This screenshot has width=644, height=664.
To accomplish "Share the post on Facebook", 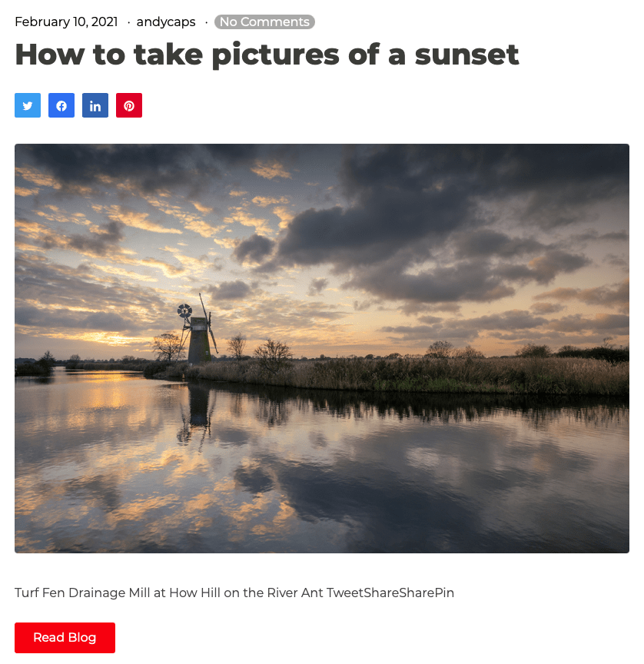I will pos(61,105).
